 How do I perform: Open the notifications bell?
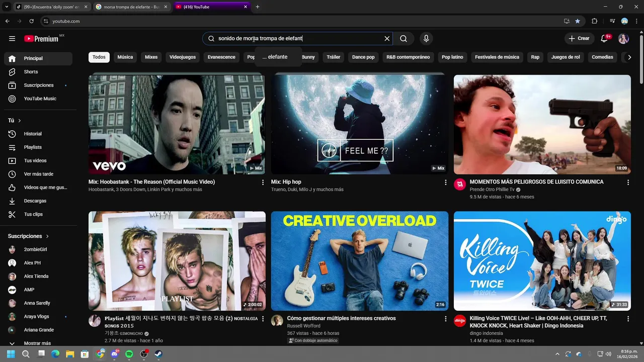pyautogui.click(x=605, y=39)
